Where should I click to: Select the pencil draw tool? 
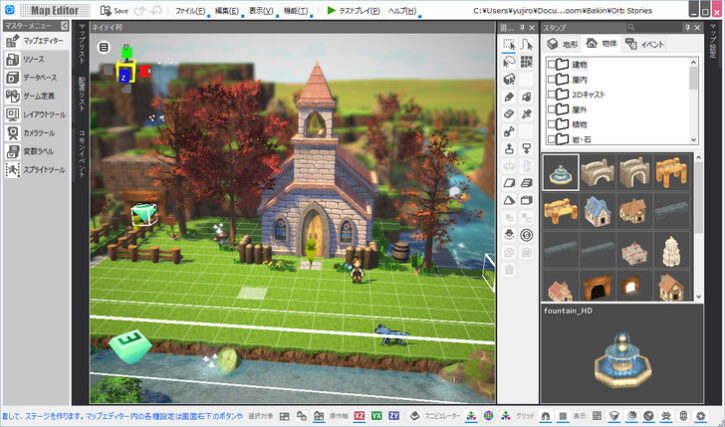[x=509, y=96]
